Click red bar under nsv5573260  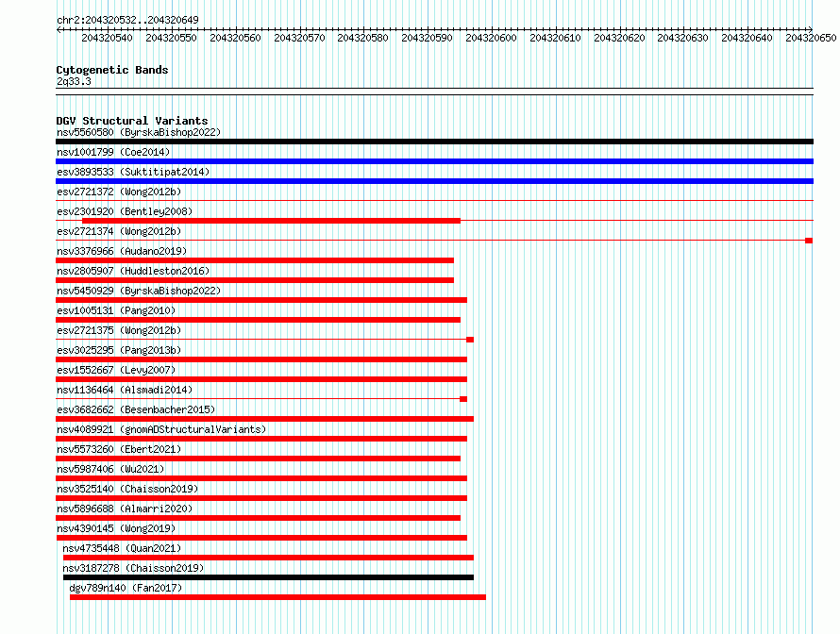258,459
